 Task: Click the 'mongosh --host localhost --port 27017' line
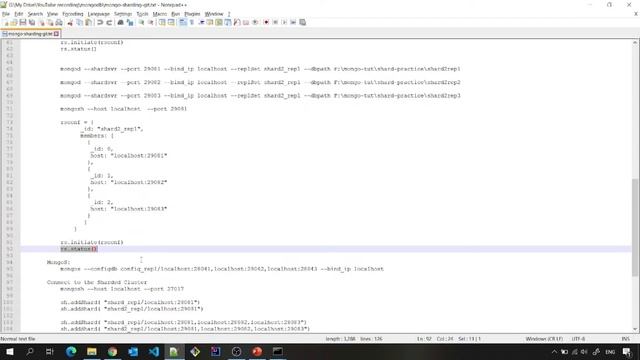[122, 289]
